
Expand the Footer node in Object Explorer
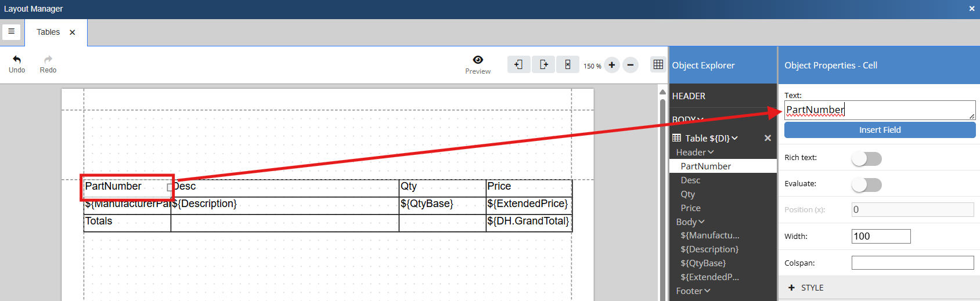pos(693,291)
